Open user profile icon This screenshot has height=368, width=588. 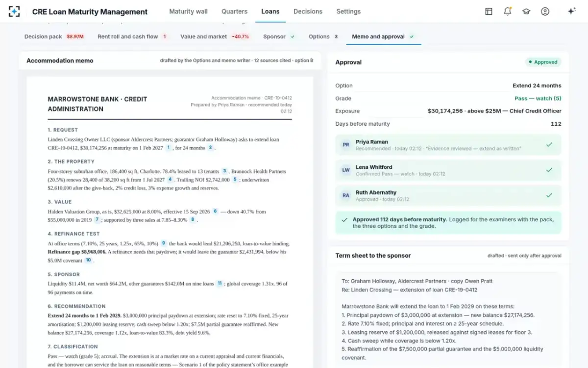tap(545, 11)
